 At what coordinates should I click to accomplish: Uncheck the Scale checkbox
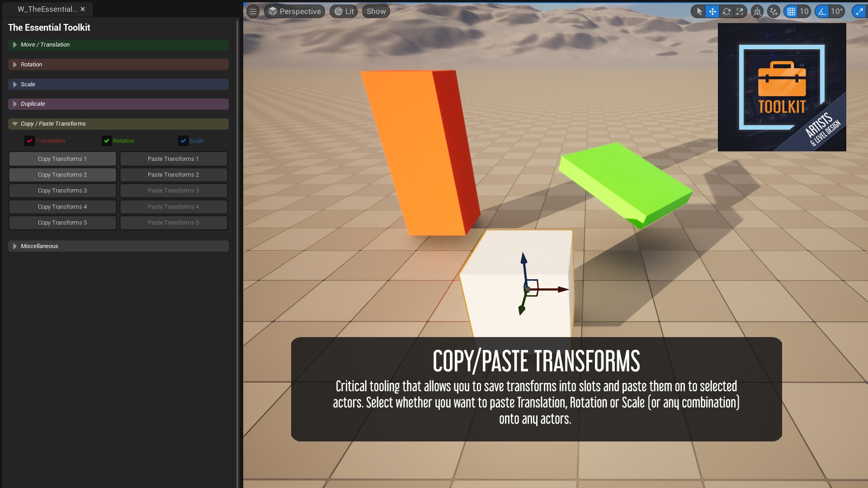click(183, 141)
